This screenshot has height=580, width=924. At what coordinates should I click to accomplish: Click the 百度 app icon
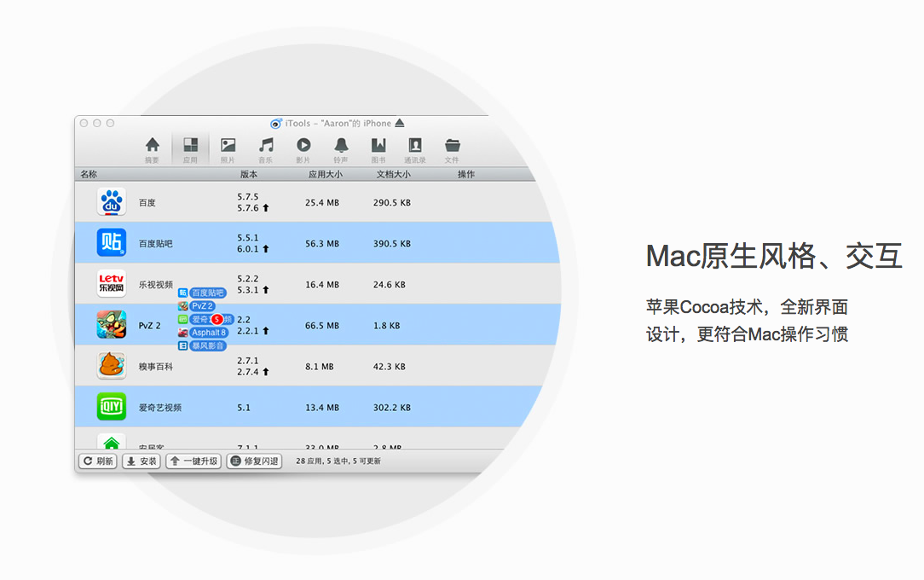[112, 201]
